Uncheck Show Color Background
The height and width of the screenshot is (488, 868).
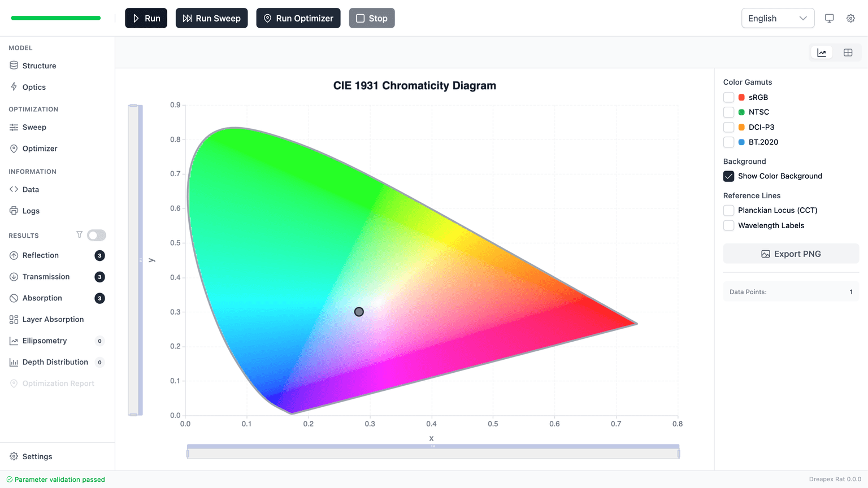tap(729, 176)
